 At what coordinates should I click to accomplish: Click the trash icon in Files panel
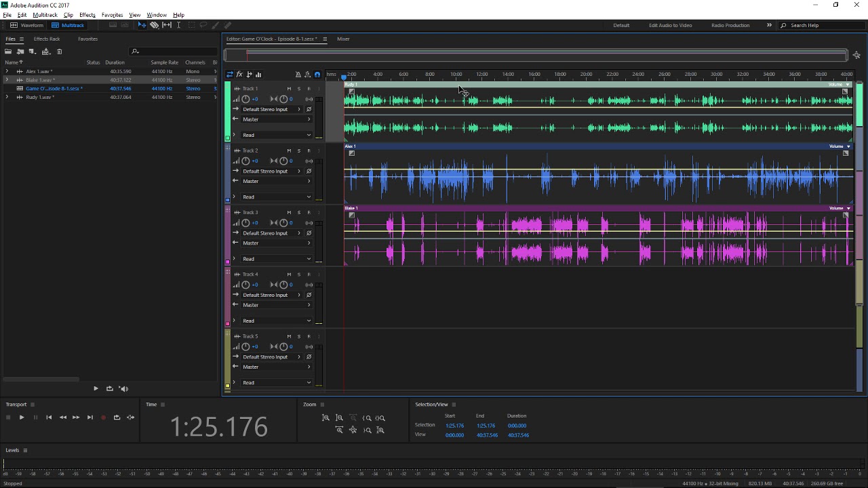pos(59,52)
